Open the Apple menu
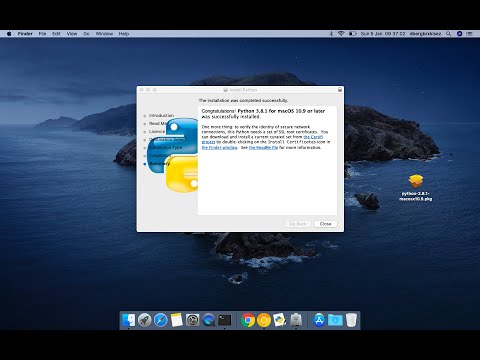480x360 pixels. (x=9, y=34)
